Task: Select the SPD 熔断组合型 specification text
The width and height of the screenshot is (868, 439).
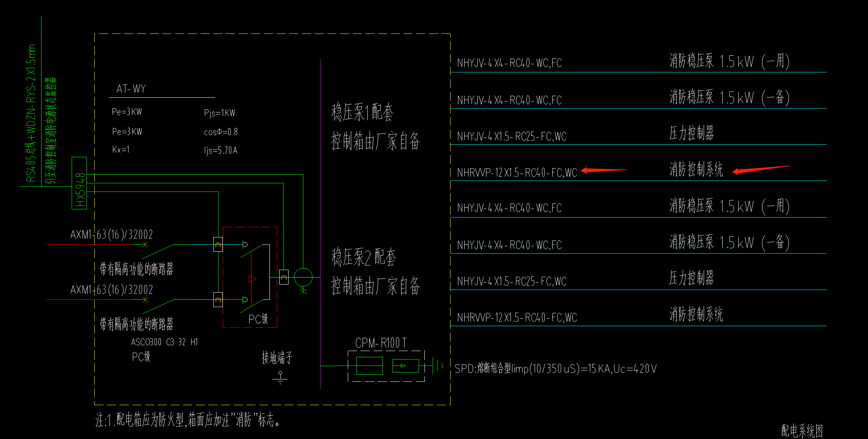Action: (x=556, y=369)
